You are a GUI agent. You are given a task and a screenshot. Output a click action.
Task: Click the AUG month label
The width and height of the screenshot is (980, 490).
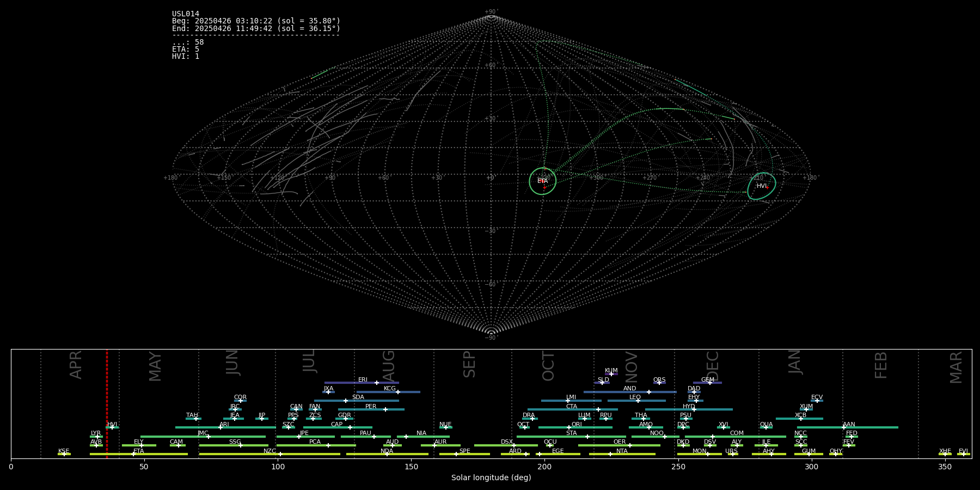click(x=389, y=365)
